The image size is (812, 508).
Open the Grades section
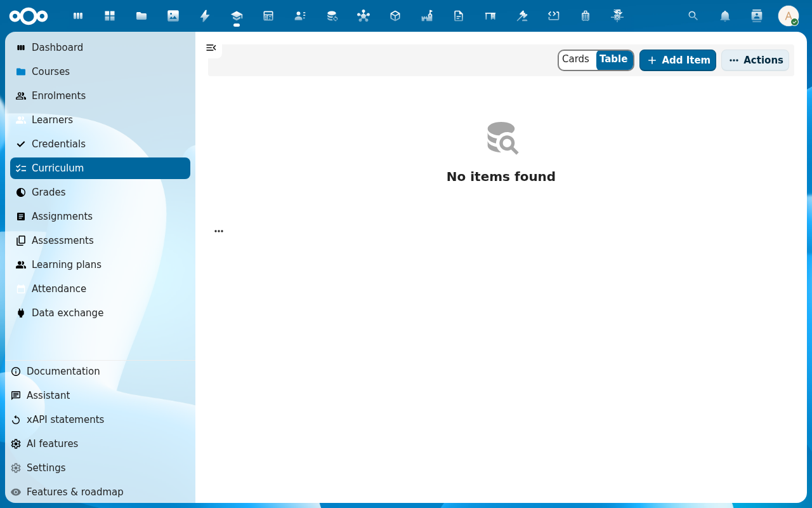pyautogui.click(x=100, y=192)
